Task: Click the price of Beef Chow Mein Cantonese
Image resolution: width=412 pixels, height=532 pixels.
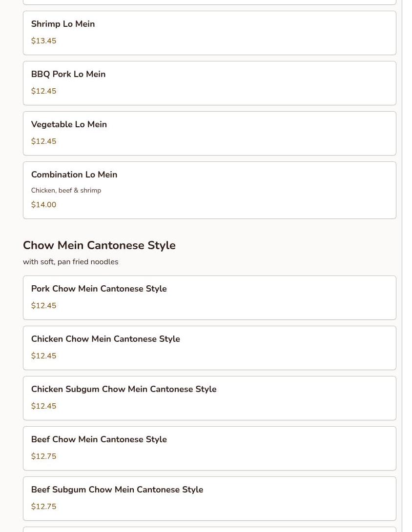Action: 44,456
